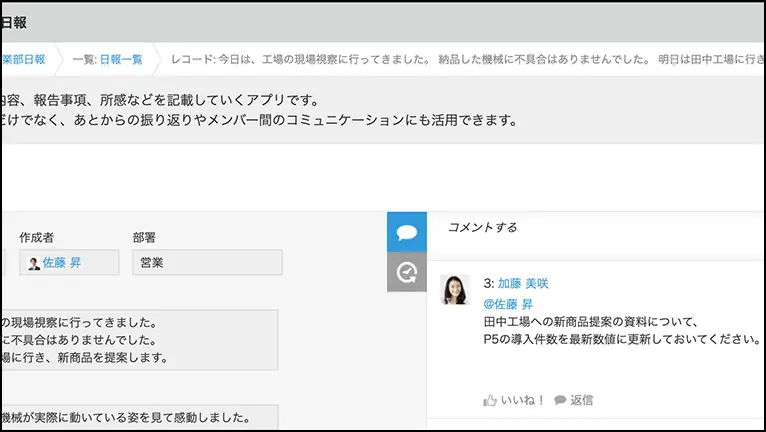The height and width of the screenshot is (432, 766).
Task: Go to 日報一覧 in the breadcrumb
Action: (121, 59)
